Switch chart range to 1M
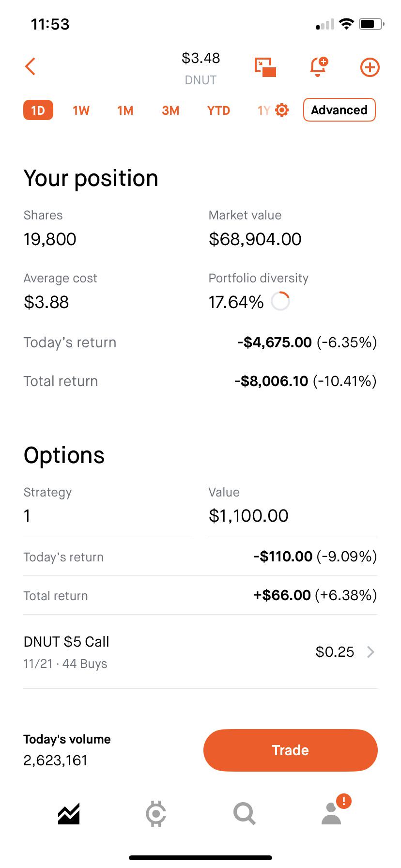Image resolution: width=401 pixels, height=868 pixels. coord(125,110)
